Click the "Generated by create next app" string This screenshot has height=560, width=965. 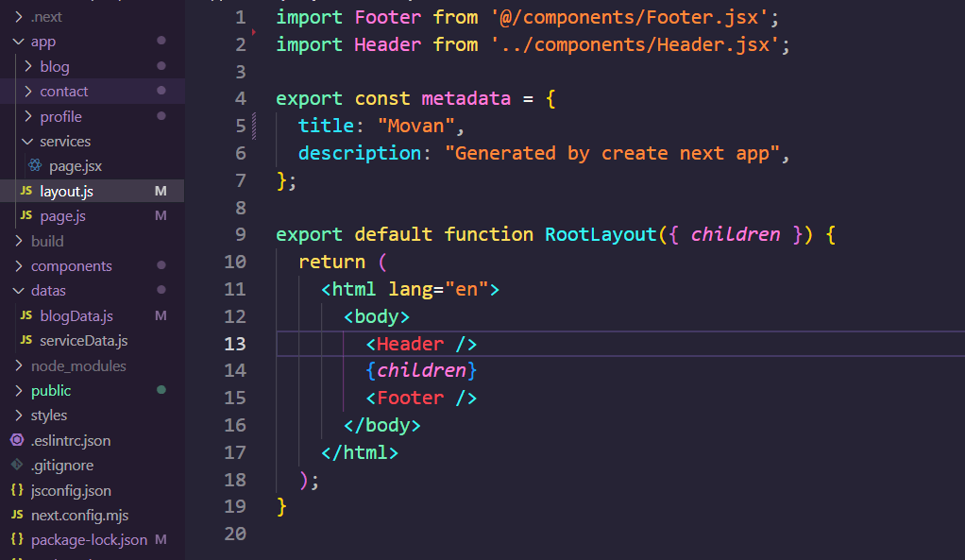coord(612,153)
